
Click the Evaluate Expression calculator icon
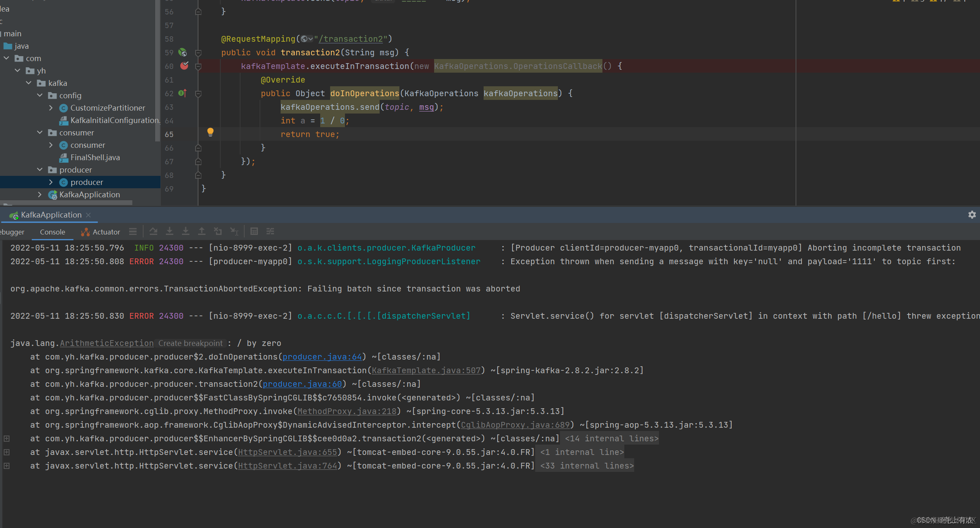pos(254,232)
